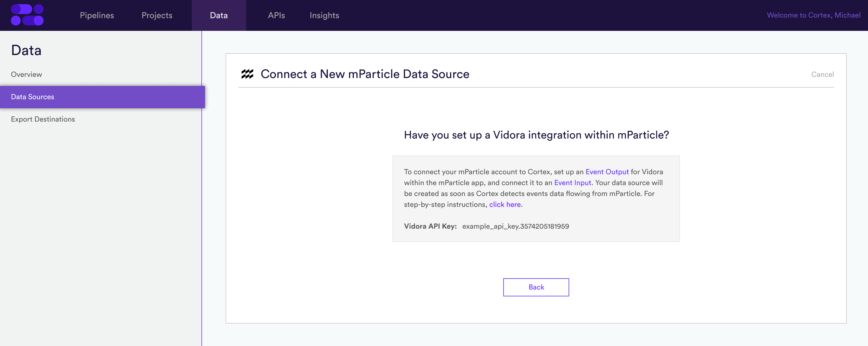Go to the APIs tab
Viewport: 868px width, 346px height.
[276, 15]
